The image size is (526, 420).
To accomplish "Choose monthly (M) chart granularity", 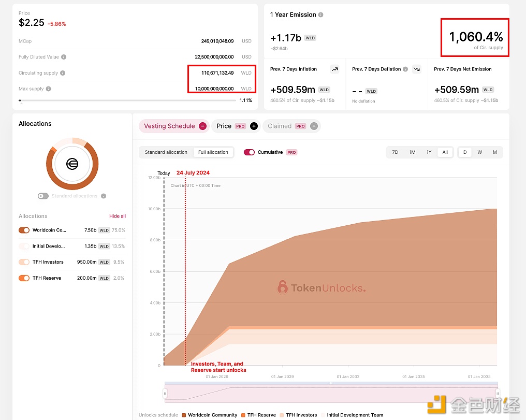I will (495, 152).
